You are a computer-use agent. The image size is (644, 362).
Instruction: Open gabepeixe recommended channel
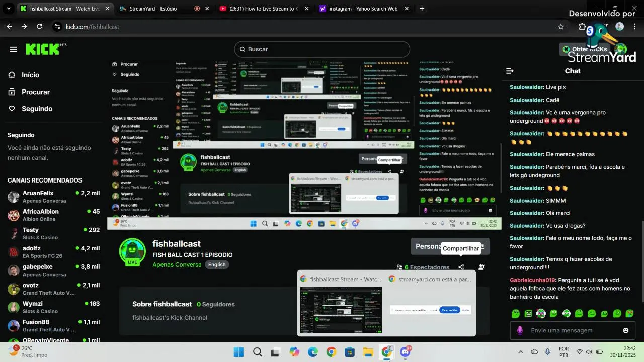(53, 270)
